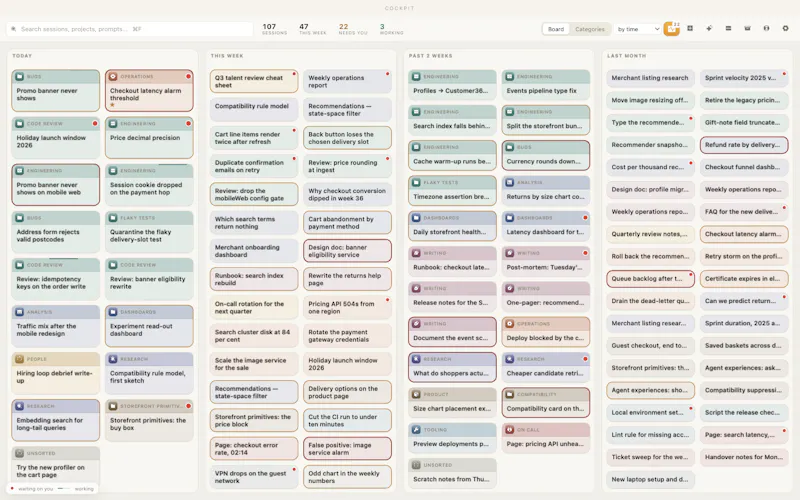Focus the search sessions, projects, prompts field
Screen dimensions: 800x500
(130, 29)
